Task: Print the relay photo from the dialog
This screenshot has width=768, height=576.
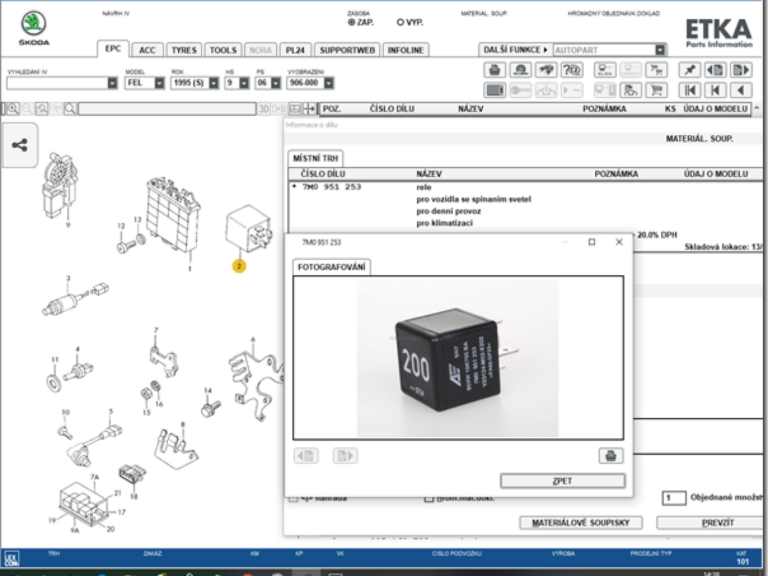Action: [x=609, y=456]
